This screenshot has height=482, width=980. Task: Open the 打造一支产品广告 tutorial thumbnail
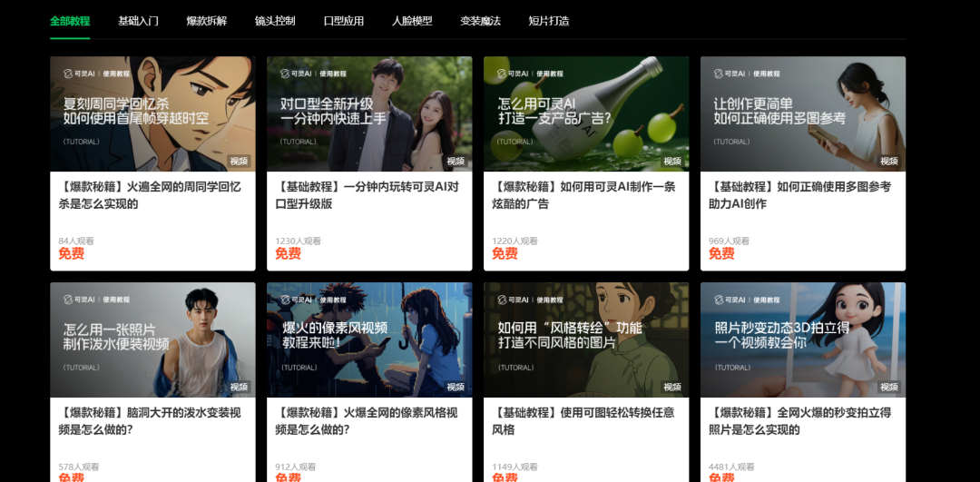point(586,113)
